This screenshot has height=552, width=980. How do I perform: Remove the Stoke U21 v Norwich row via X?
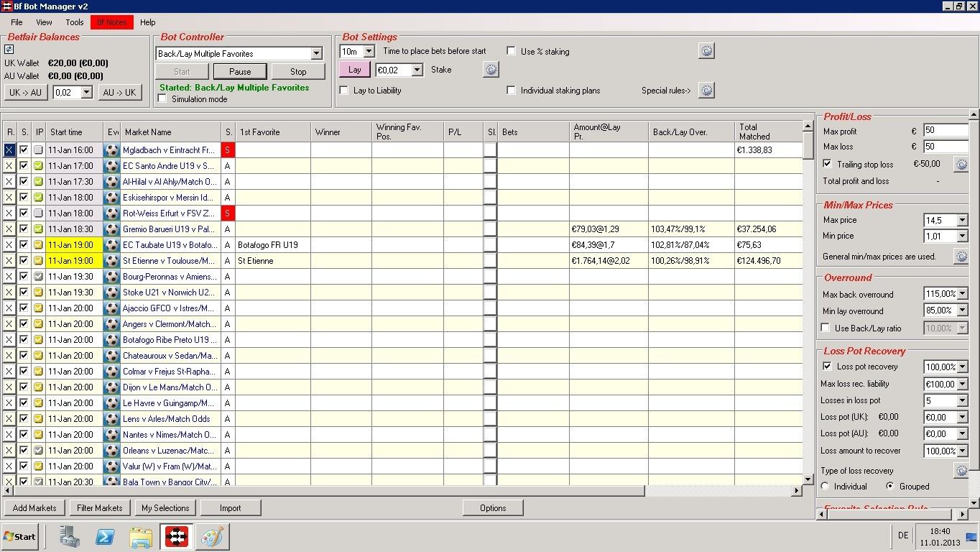[x=9, y=293]
